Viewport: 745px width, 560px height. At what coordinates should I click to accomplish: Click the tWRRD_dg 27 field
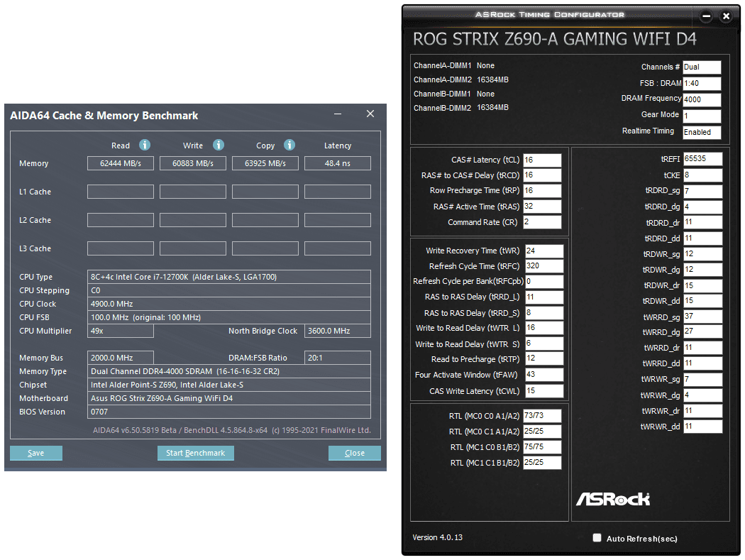703,331
